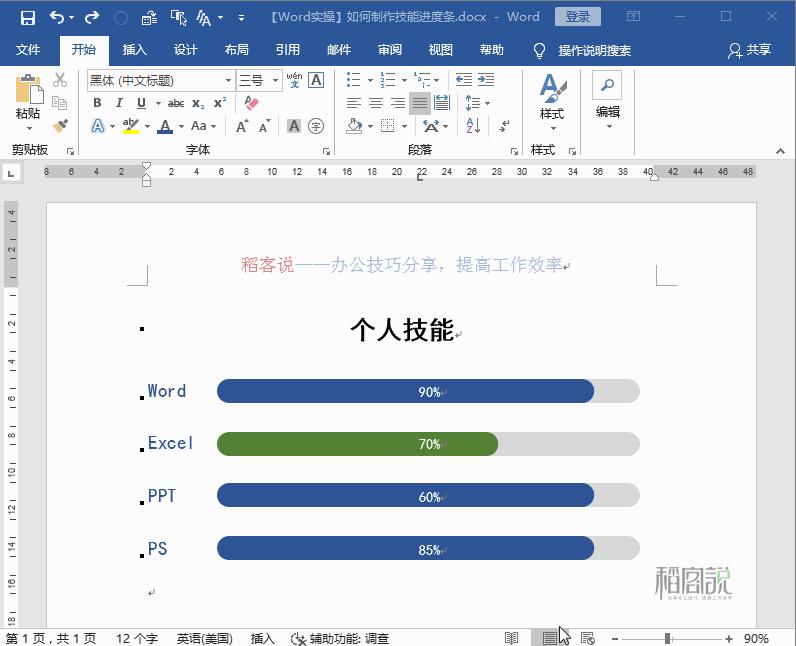Click 英语(美国) language indicator
The image size is (796, 646).
click(205, 638)
